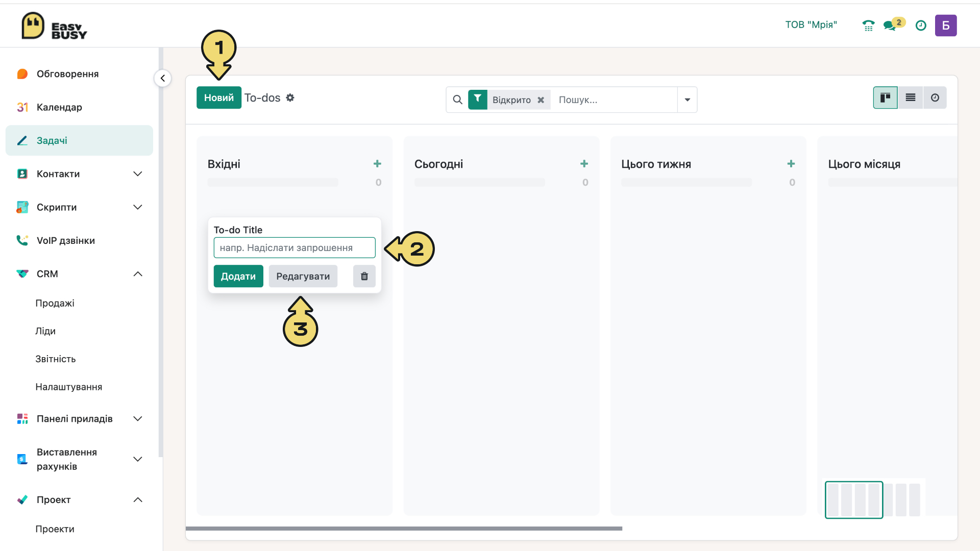
Task: Add a card in Сьогодні column
Action: point(584,164)
